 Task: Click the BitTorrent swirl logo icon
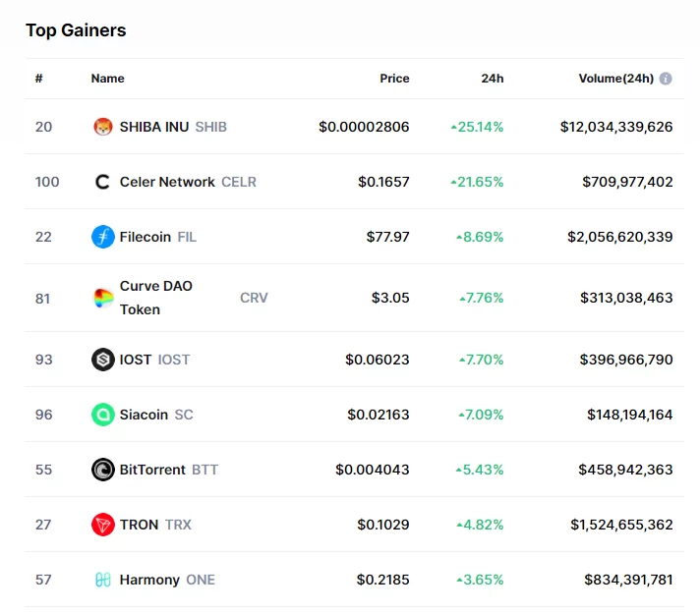pyautogui.click(x=103, y=470)
